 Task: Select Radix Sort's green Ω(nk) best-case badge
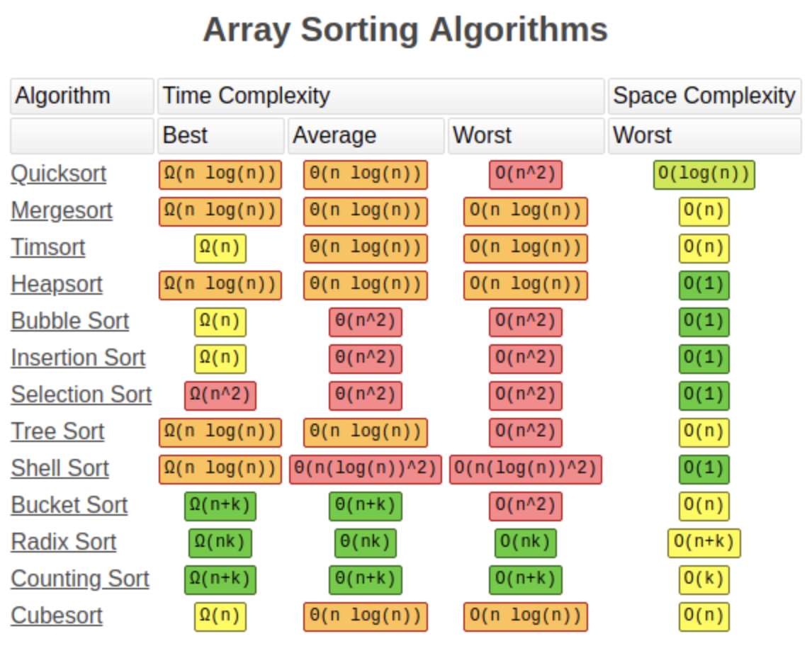pyautogui.click(x=220, y=543)
